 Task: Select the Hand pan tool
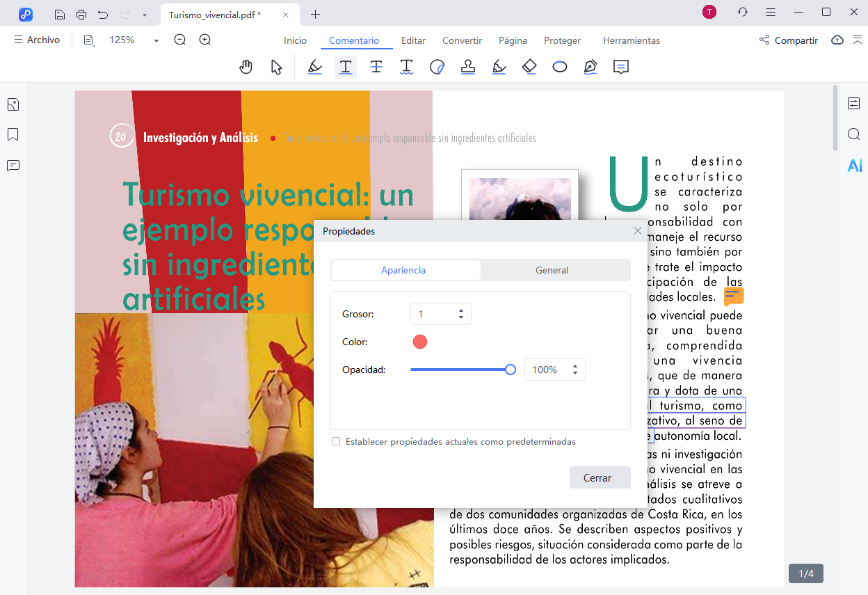246,66
